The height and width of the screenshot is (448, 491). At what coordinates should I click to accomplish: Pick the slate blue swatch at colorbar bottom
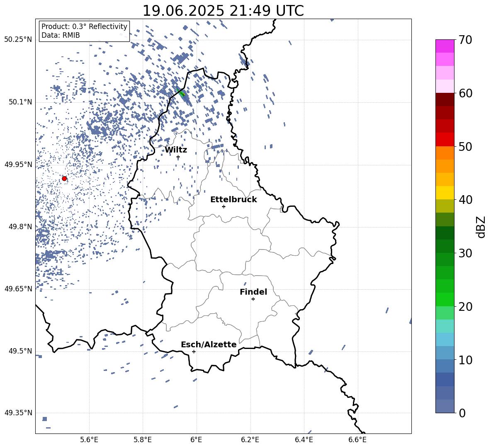(x=445, y=406)
